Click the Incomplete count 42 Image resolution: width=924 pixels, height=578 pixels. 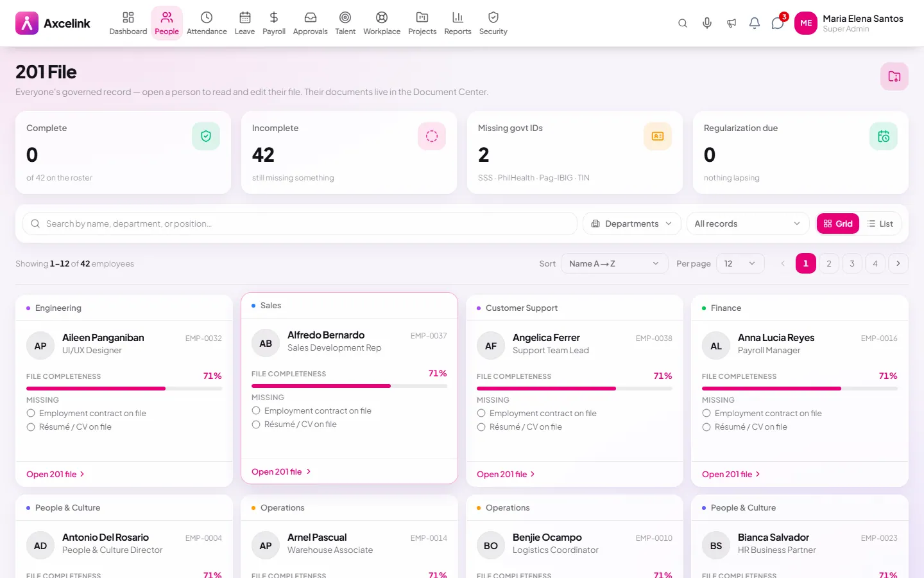click(263, 155)
